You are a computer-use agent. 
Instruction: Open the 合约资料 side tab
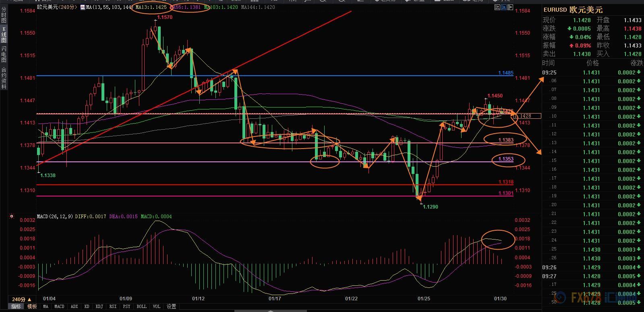pyautogui.click(x=4, y=78)
